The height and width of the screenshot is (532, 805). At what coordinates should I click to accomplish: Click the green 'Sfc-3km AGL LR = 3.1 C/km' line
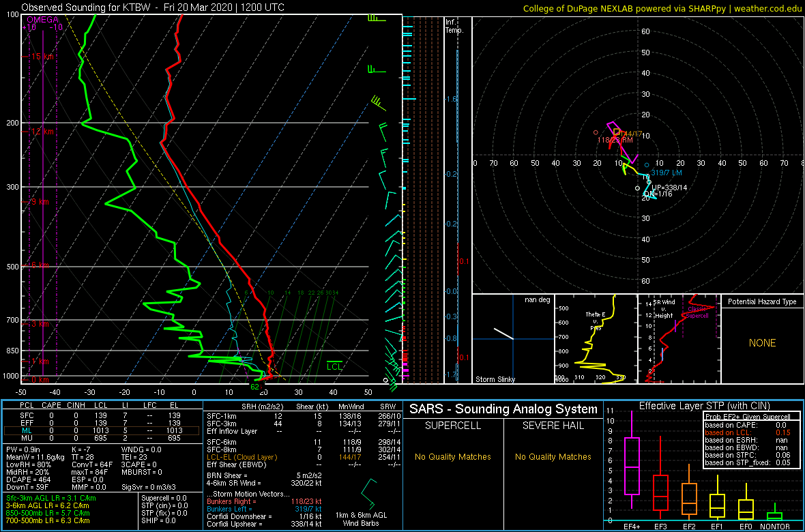(x=50, y=498)
